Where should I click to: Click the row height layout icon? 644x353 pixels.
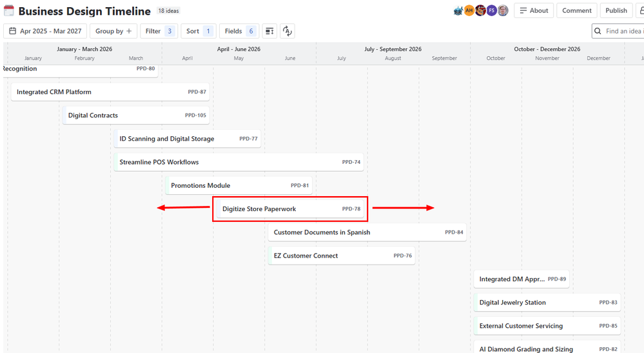pyautogui.click(x=269, y=31)
